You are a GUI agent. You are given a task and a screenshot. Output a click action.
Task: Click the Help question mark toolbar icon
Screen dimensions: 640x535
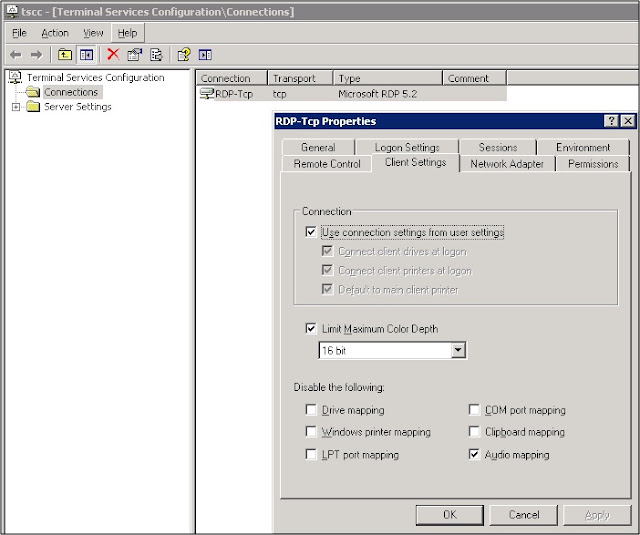184,54
